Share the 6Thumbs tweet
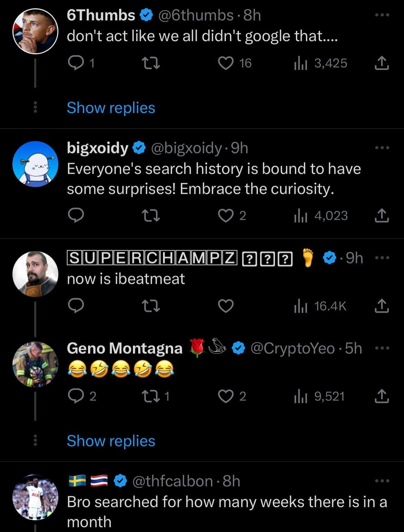404x532 pixels. pos(382,63)
